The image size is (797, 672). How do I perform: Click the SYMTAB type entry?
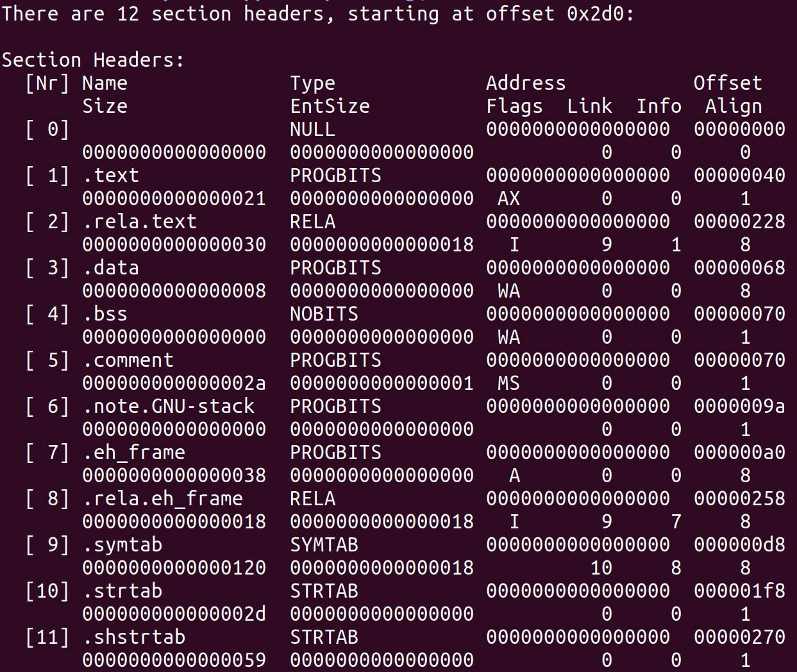coord(324,545)
